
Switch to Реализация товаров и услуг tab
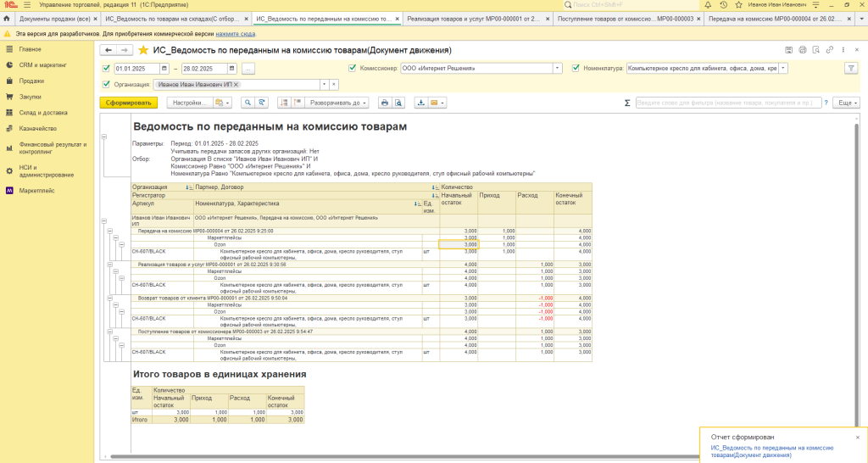[x=473, y=19]
